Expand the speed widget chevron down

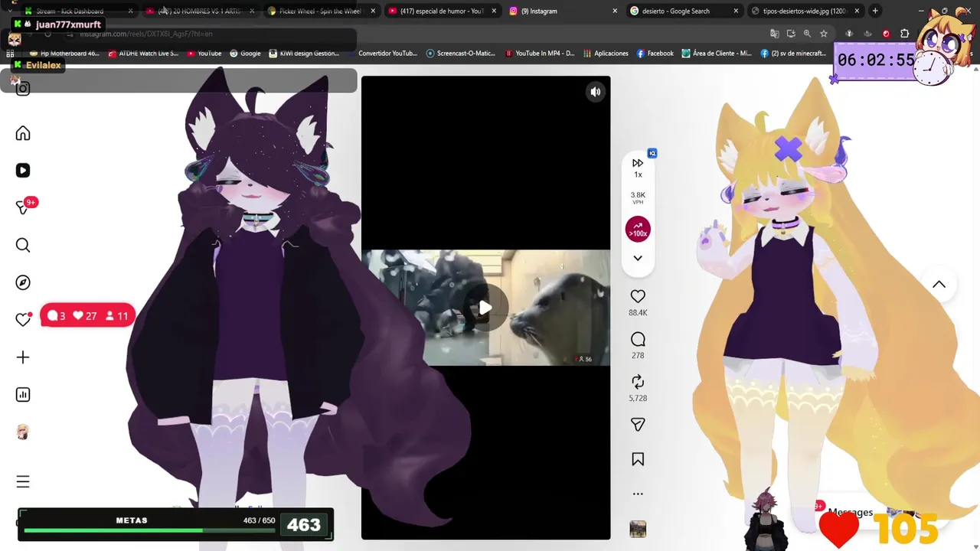tap(638, 259)
